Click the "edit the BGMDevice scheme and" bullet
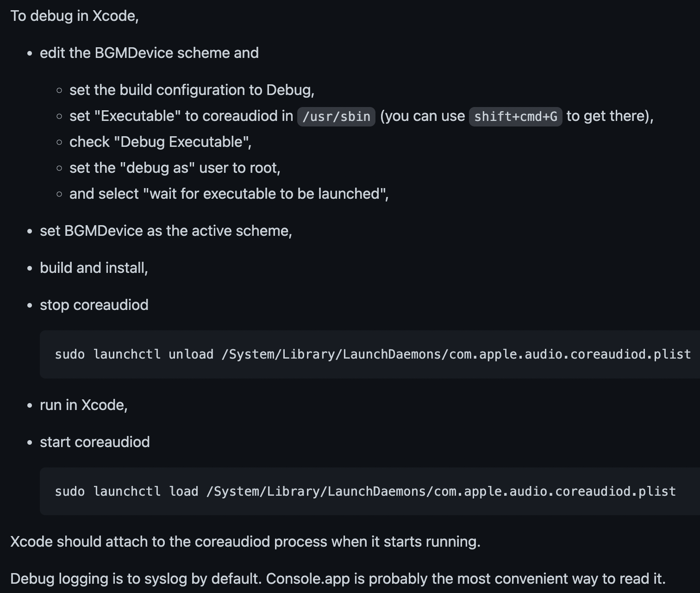700x593 pixels. pos(149,53)
